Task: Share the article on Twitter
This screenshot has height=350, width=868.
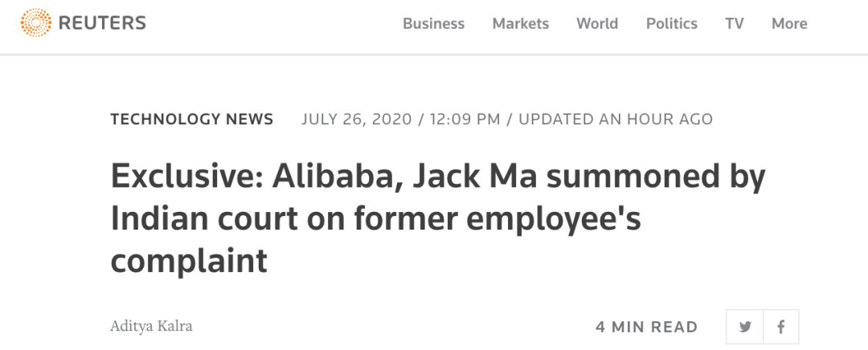Action: (745, 327)
